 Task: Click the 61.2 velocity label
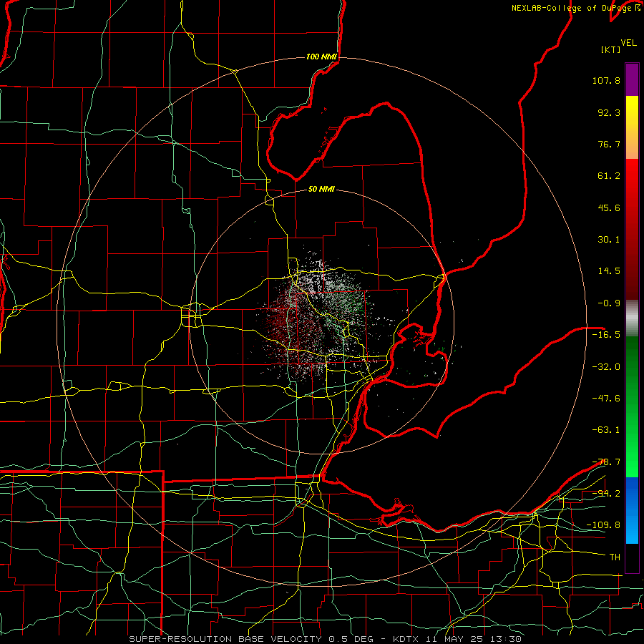[609, 176]
